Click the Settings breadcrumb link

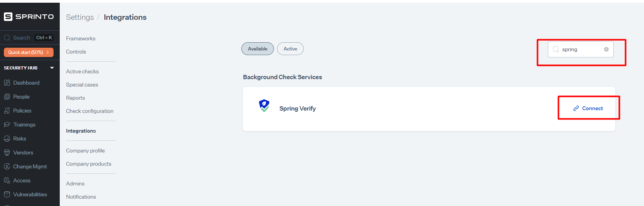click(x=80, y=17)
